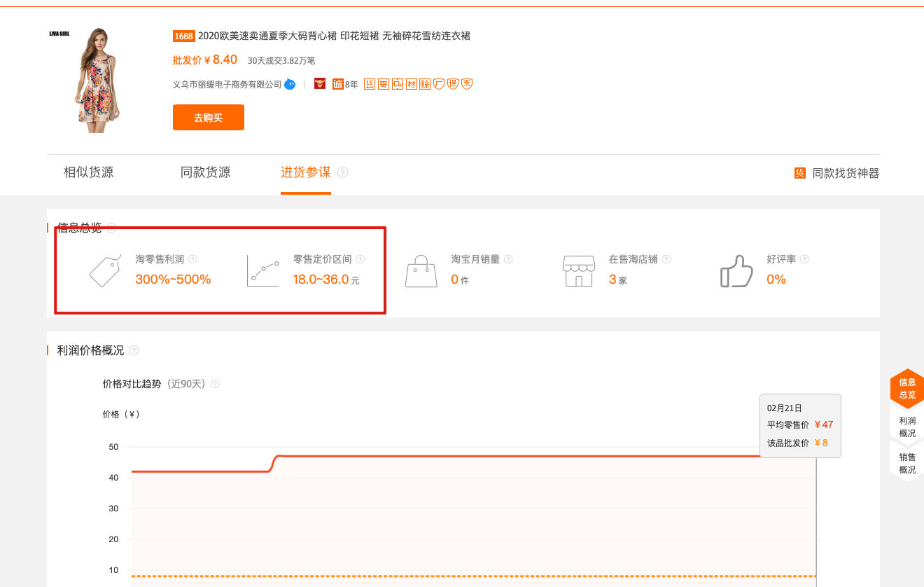This screenshot has height=587, width=924.
Task: Open the help tooltip next to 进货参谋
Action: pyautogui.click(x=342, y=172)
